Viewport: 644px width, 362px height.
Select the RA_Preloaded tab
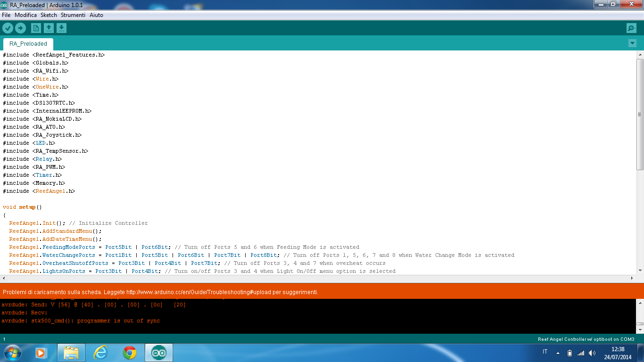tap(28, 44)
